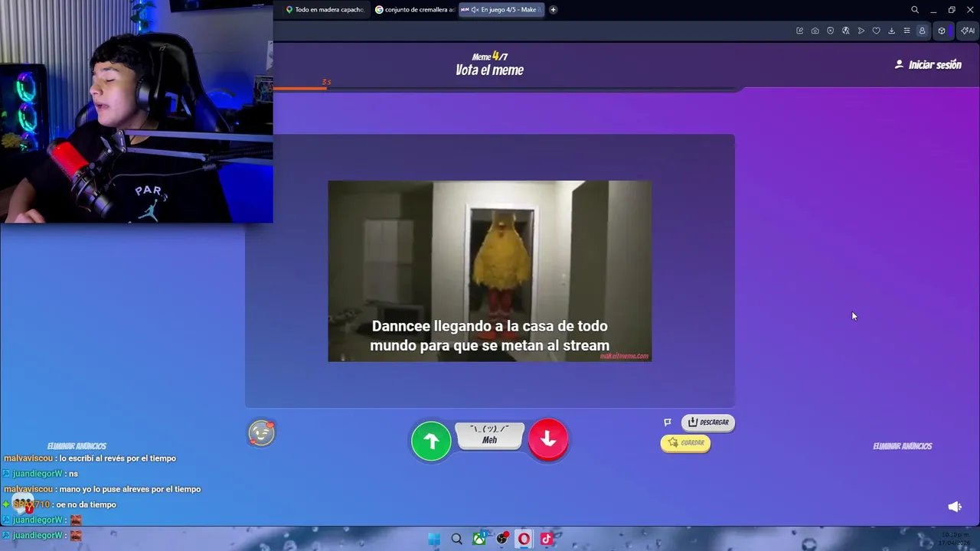The image size is (980, 551).
Task: Click Iniciar sesión link
Action: [x=928, y=65]
